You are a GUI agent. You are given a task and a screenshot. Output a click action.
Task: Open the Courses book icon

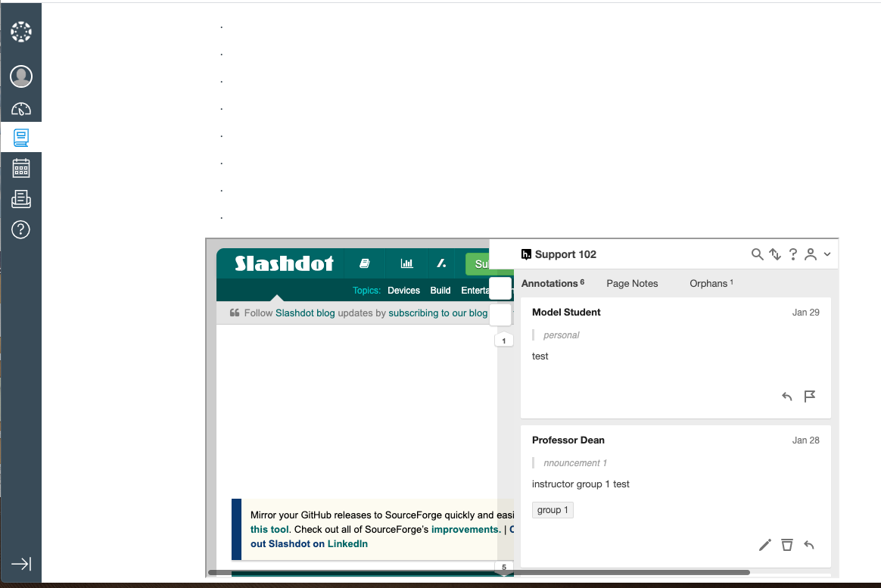(20, 138)
